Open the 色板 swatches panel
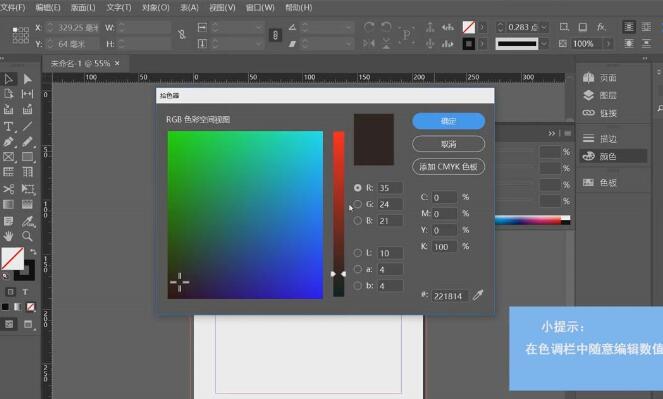The width and height of the screenshot is (663, 399). [x=600, y=183]
